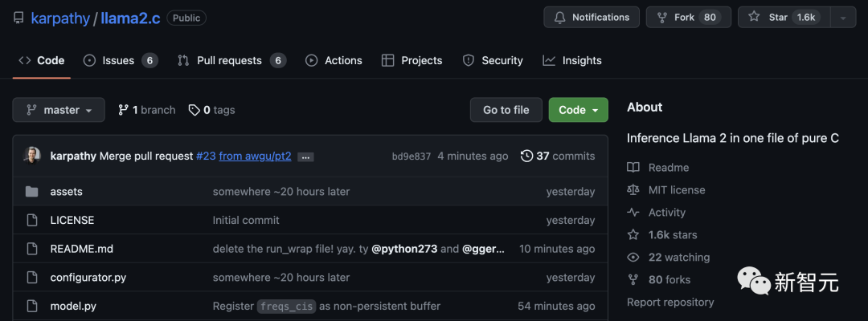This screenshot has width=868, height=321.
Task: Click the assets folder icon
Action: (x=32, y=192)
